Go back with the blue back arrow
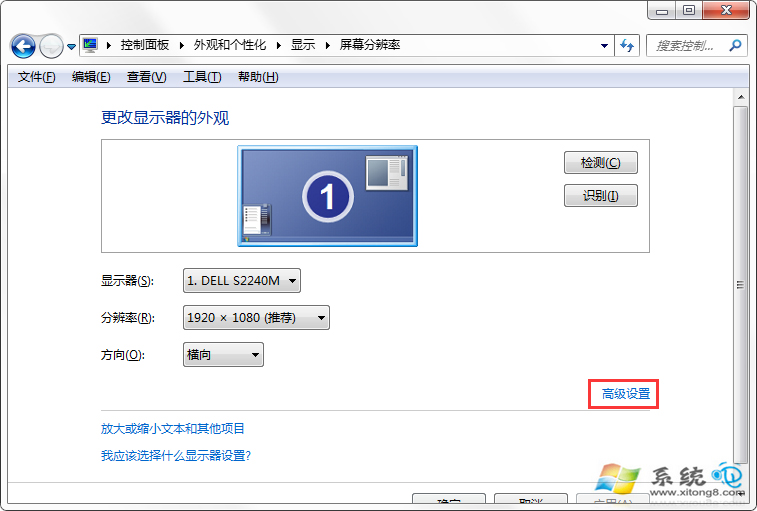This screenshot has height=511, width=757. pos(23,46)
